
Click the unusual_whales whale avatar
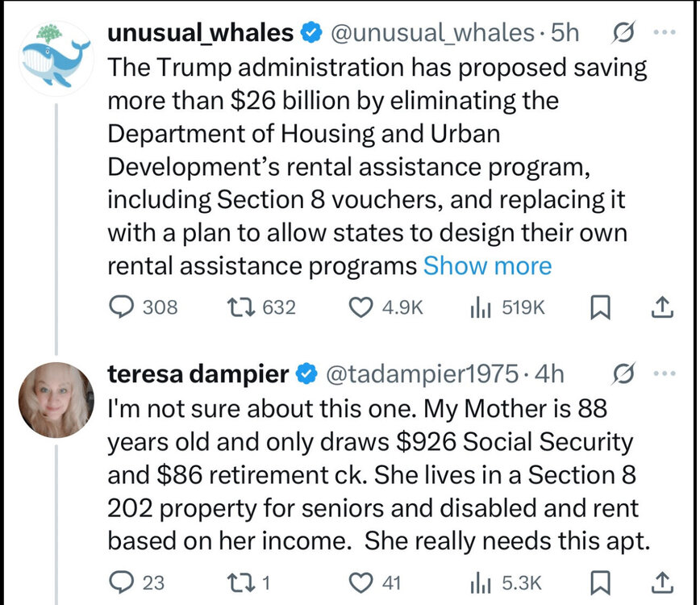tap(55, 54)
